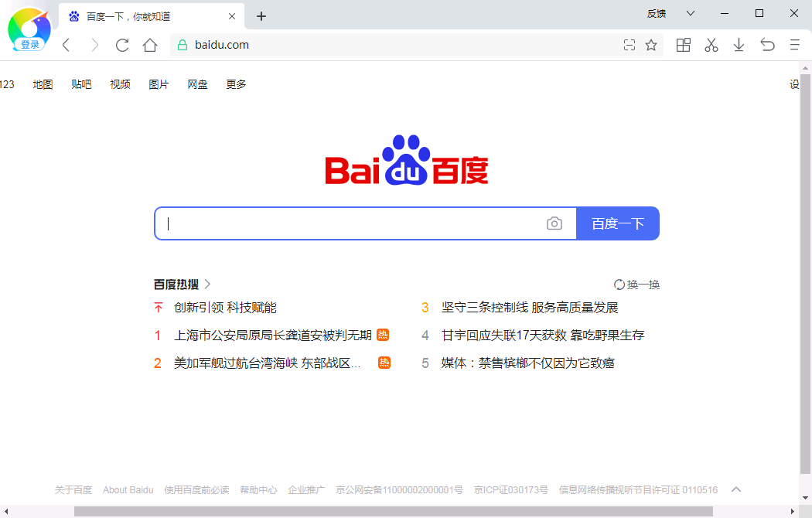Click 京公网安备11000002000001号 footer link
The image size is (812, 518).
399,489
